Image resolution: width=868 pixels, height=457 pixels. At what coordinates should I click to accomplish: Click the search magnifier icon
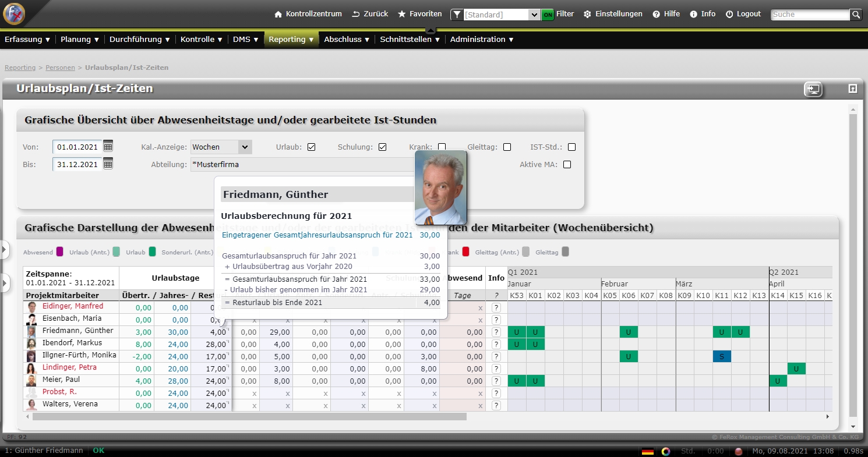coord(856,15)
